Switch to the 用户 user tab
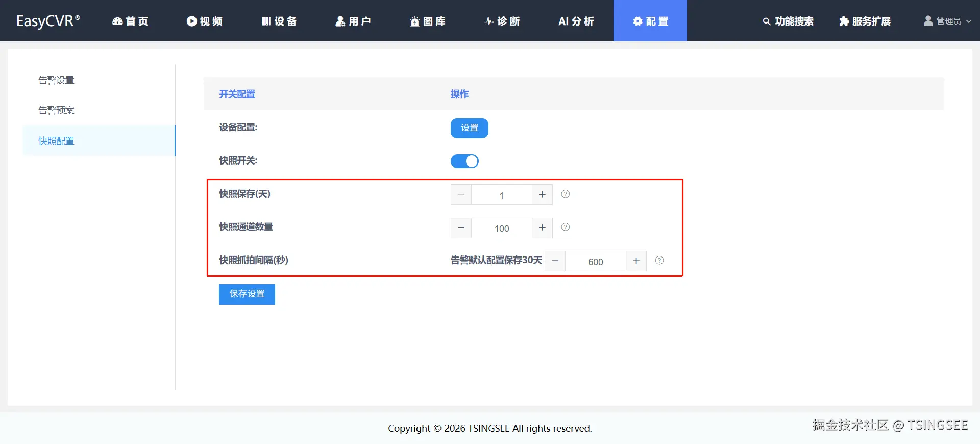The width and height of the screenshot is (980, 444). pyautogui.click(x=353, y=21)
